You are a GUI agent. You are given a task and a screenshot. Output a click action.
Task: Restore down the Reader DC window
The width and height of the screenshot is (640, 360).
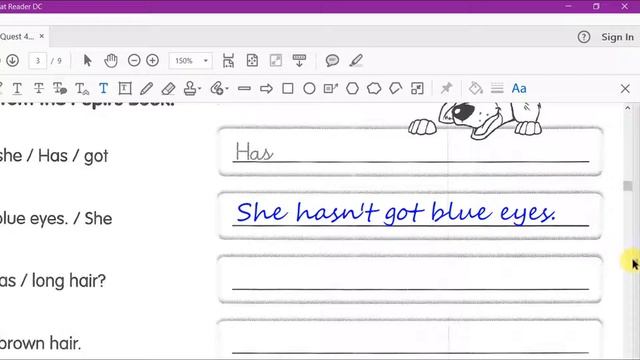[x=596, y=6]
